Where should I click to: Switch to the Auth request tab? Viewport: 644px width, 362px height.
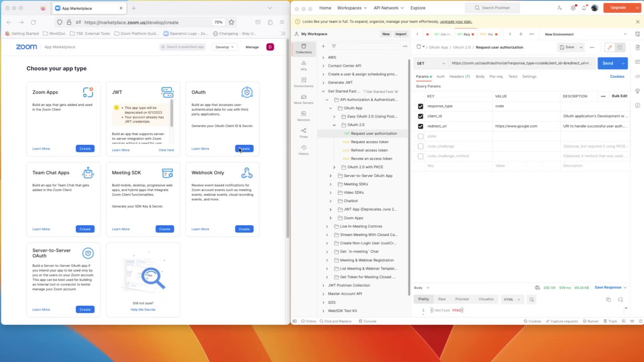point(440,76)
